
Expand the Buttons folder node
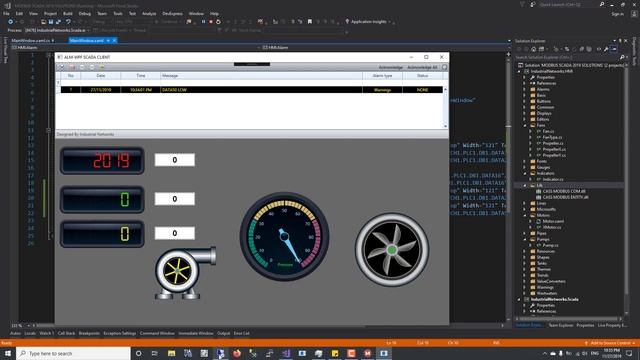click(x=525, y=101)
